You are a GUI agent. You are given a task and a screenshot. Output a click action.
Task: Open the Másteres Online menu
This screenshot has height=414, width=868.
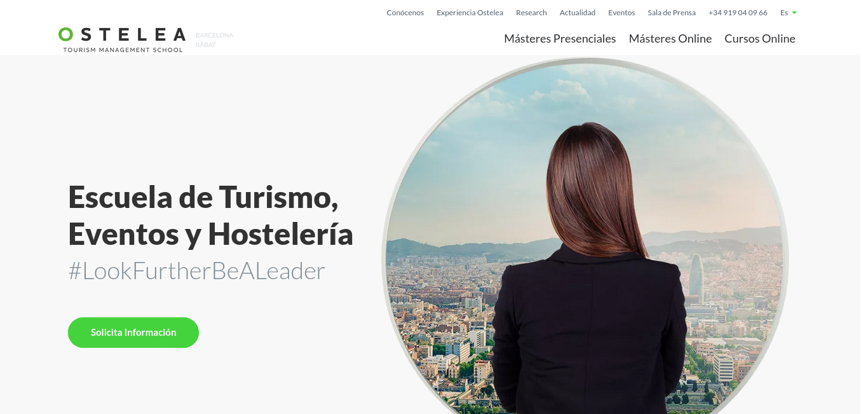pyautogui.click(x=670, y=39)
